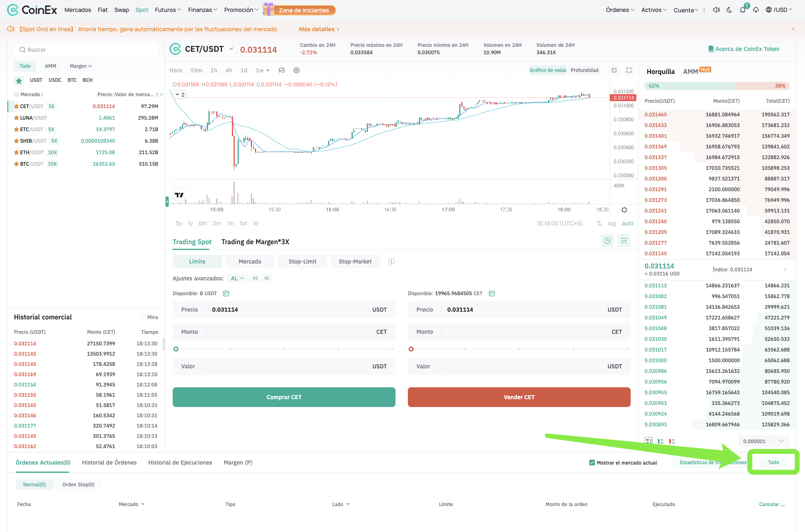Open Historial de Ejecuciones tab
The image size is (805, 532).
coord(180,463)
